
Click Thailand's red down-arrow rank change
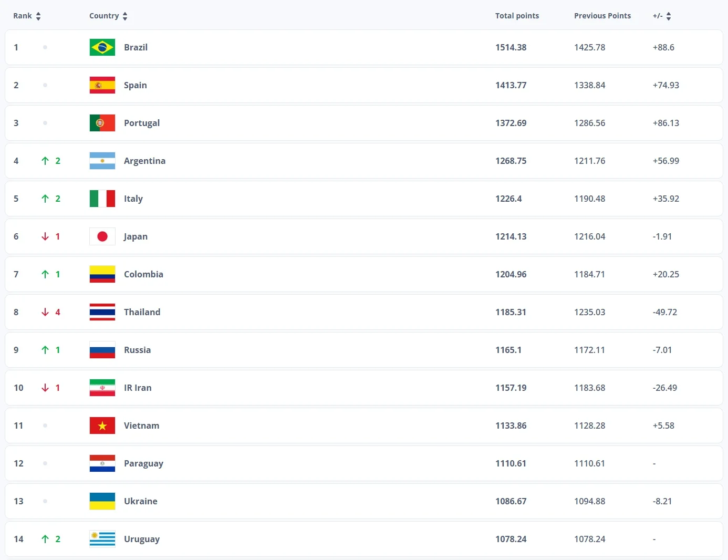tap(45, 312)
